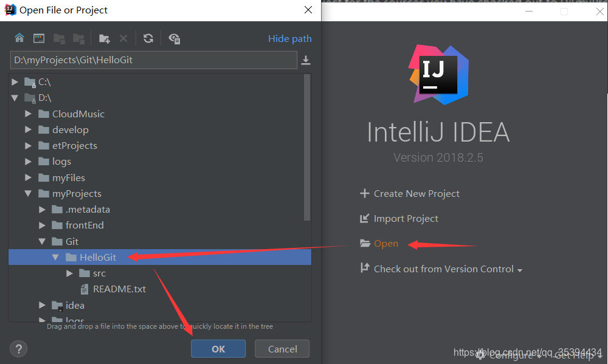Viewport: 608px width, 364px height.
Task: Select the Git folder row
Action: tap(160, 241)
